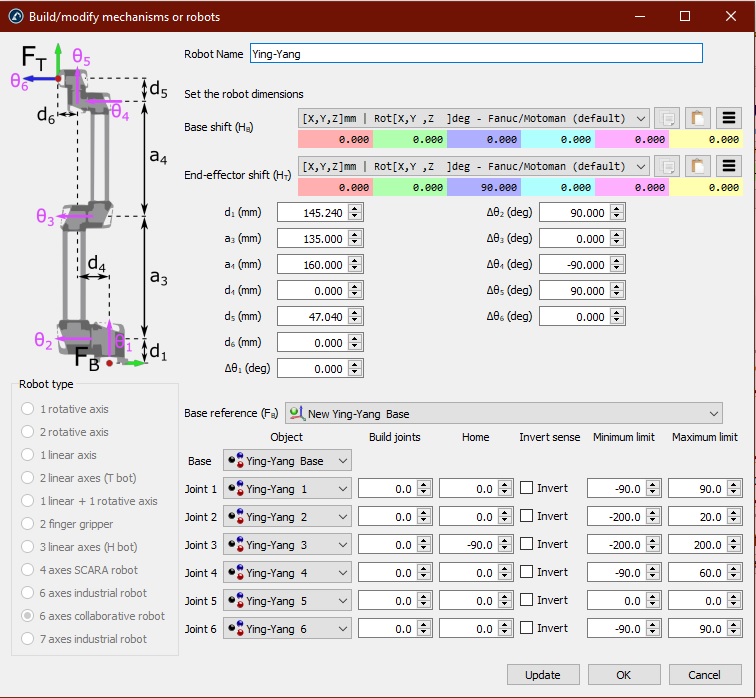This screenshot has height=698, width=756.
Task: Click the End-effector shift paste clipboard icon
Action: click(699, 166)
